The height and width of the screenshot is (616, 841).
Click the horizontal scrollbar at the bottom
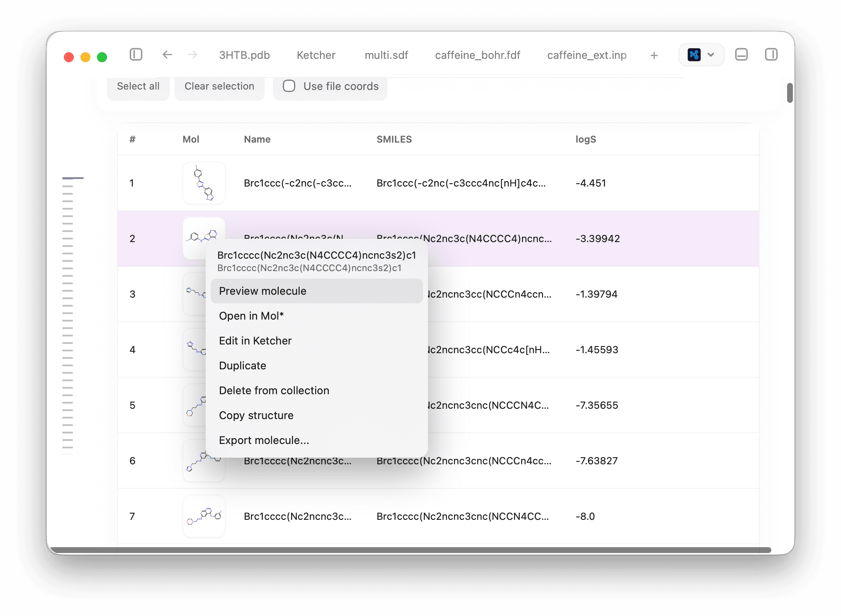point(411,550)
